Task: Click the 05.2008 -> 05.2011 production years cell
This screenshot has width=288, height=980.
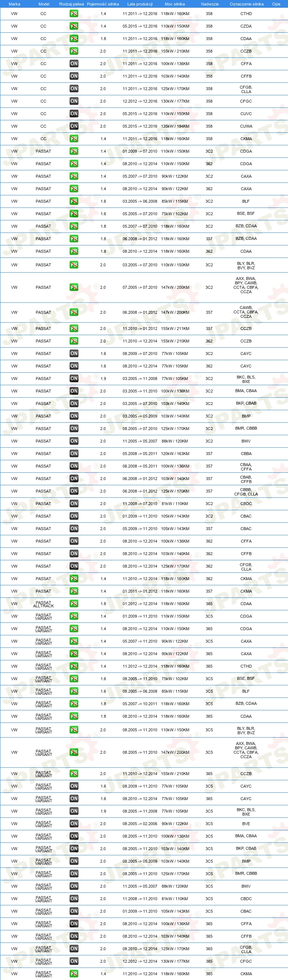Action: tap(140, 454)
